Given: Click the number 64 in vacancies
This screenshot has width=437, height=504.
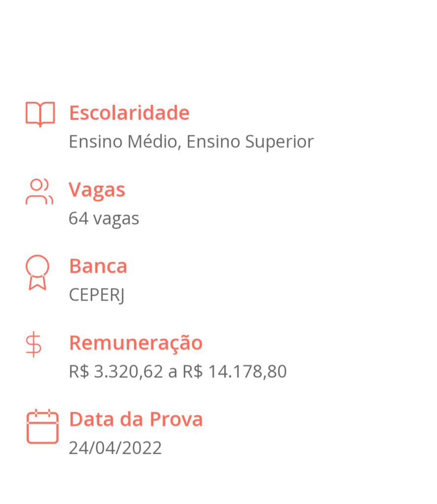Looking at the screenshot, I should (x=78, y=218).
